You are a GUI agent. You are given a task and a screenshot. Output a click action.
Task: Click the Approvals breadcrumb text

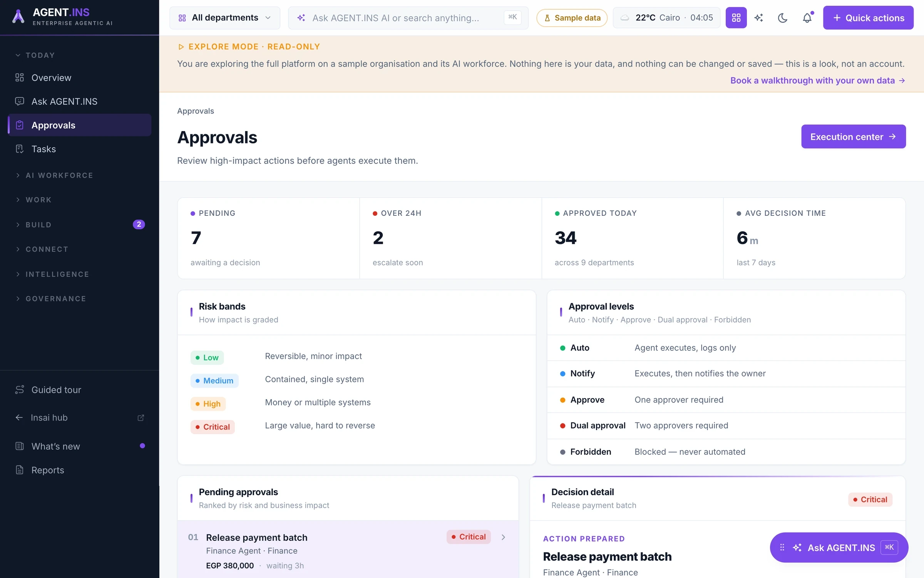195,111
